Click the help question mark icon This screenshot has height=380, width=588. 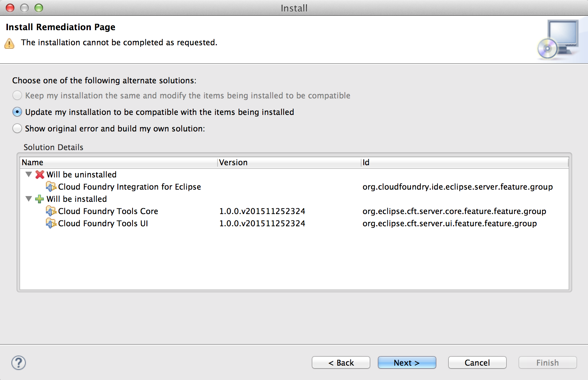click(x=19, y=363)
